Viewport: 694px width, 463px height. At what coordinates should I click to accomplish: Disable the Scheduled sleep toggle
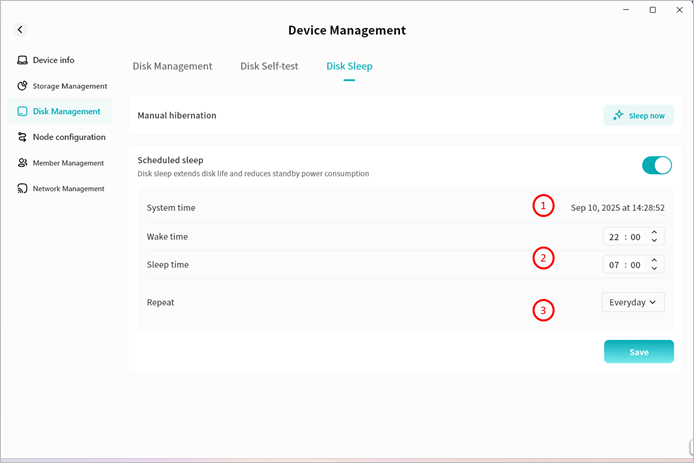click(x=656, y=165)
